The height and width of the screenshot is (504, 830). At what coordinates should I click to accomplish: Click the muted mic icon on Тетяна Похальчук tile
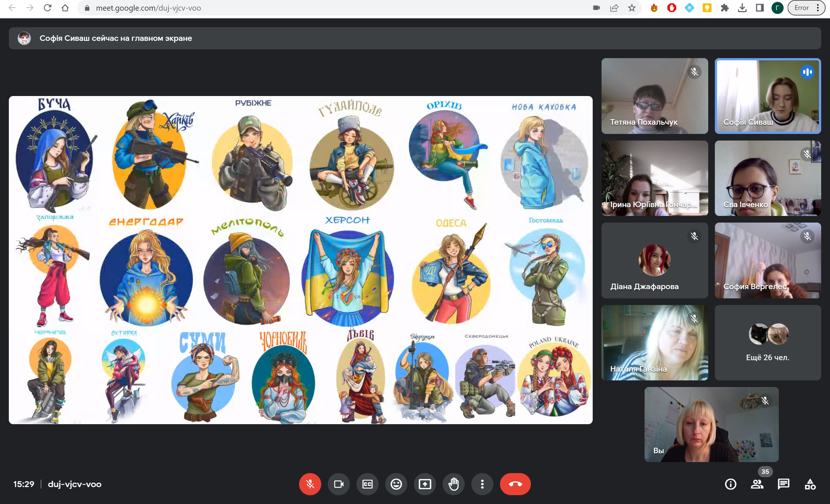coord(694,72)
